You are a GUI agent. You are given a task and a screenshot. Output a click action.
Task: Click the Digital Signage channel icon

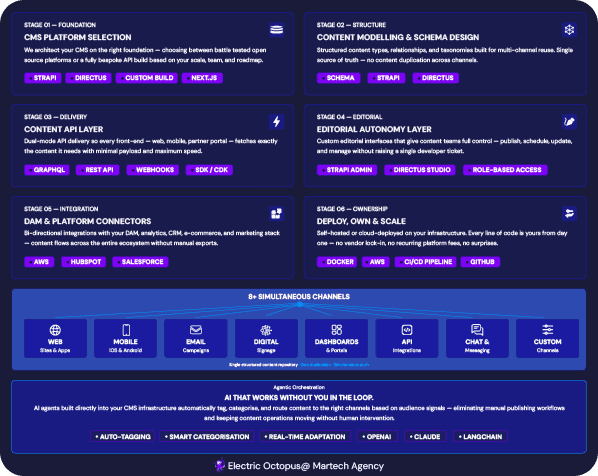pyautogui.click(x=266, y=330)
